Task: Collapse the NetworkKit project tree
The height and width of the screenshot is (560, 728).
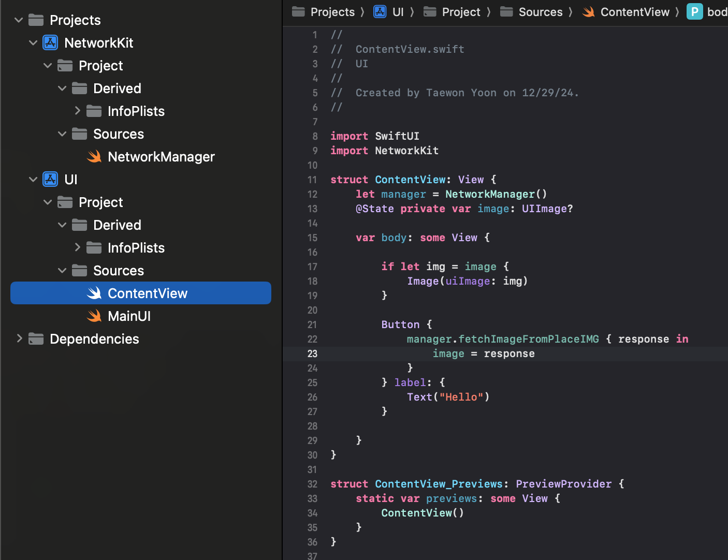Action: [x=33, y=43]
